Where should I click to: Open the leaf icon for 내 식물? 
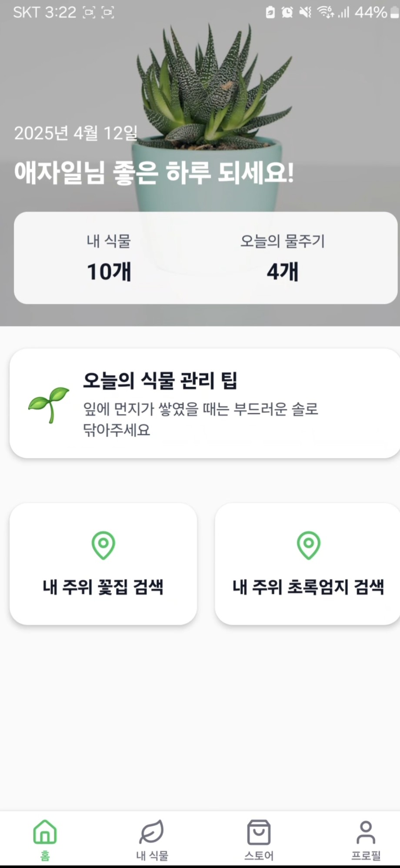click(x=152, y=831)
